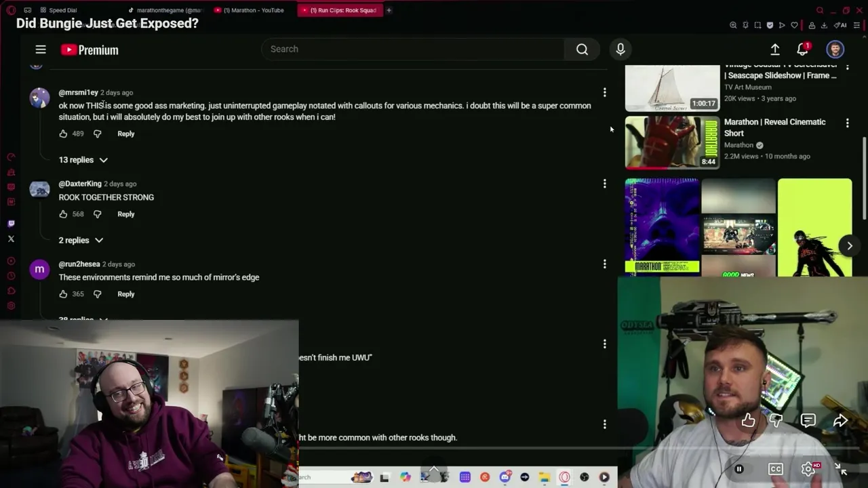Image resolution: width=868 pixels, height=488 pixels.
Task: Open options menu for @mrsmi1ey comment
Action: (604, 92)
